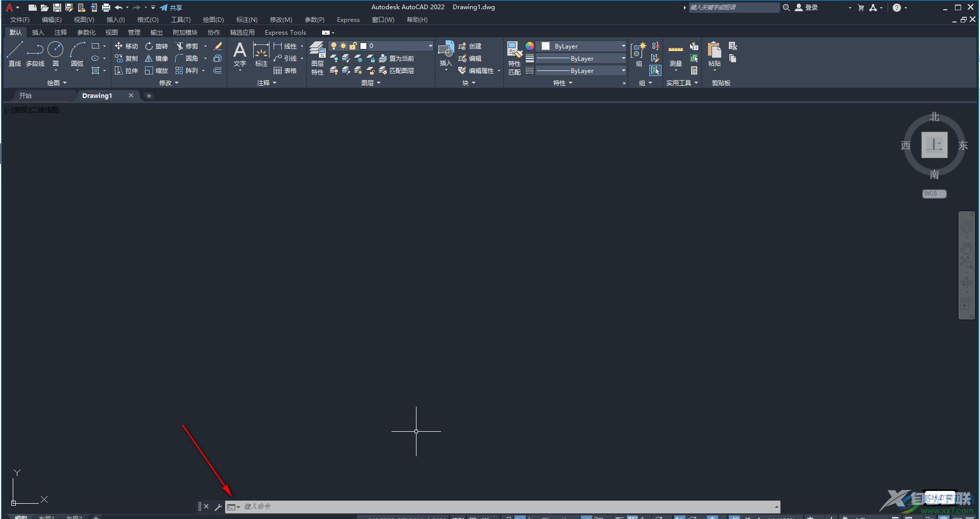980x519 pixels.
Task: Toggle layer 0 on/off light bulb
Action: pos(334,46)
